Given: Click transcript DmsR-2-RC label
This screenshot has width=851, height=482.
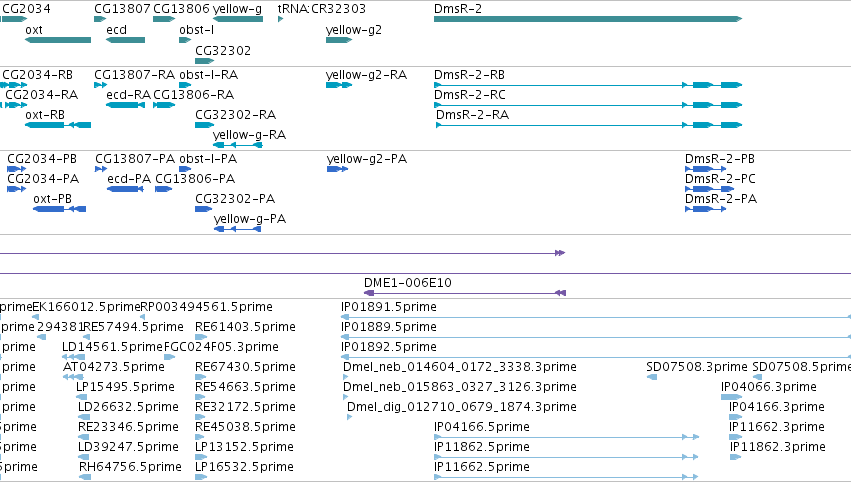Looking at the screenshot, I should (470, 94).
